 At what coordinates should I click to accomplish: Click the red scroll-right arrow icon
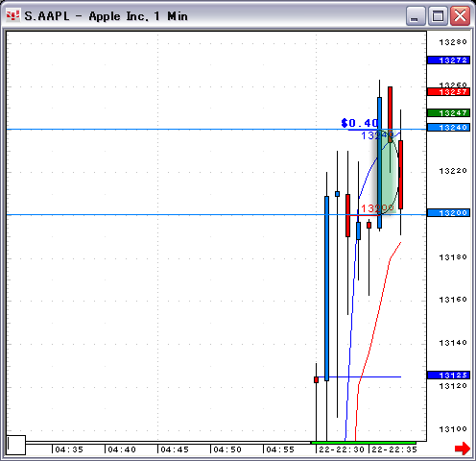tap(463, 449)
